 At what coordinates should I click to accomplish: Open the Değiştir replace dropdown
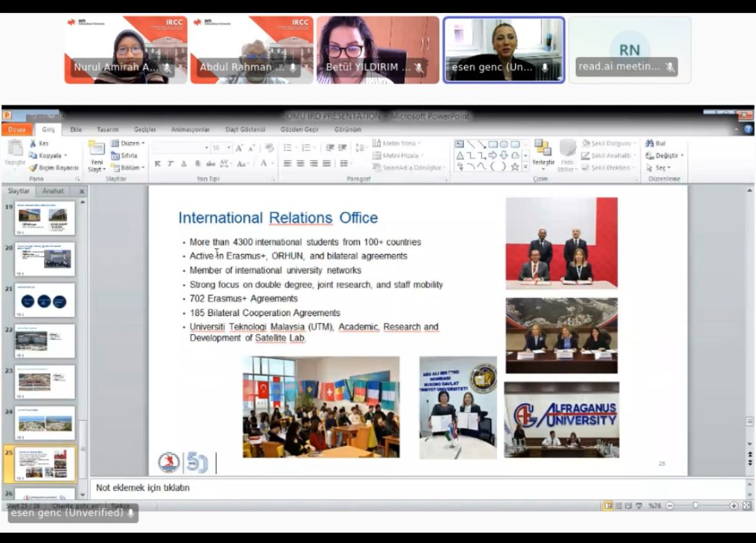coord(664,155)
